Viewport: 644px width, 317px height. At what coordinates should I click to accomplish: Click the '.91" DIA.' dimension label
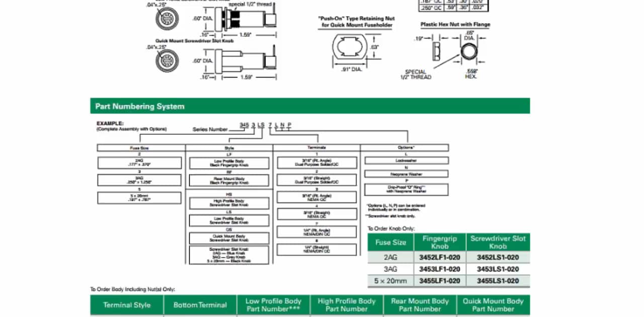coord(352,69)
